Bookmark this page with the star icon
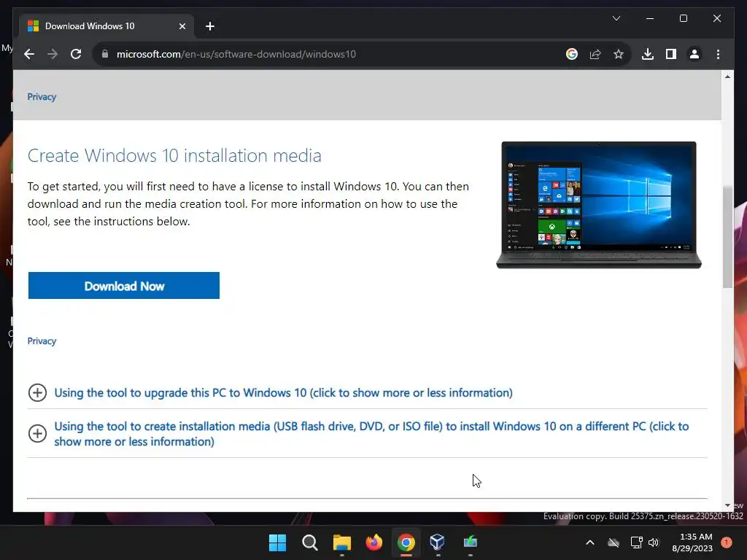The height and width of the screenshot is (560, 747). tap(619, 54)
